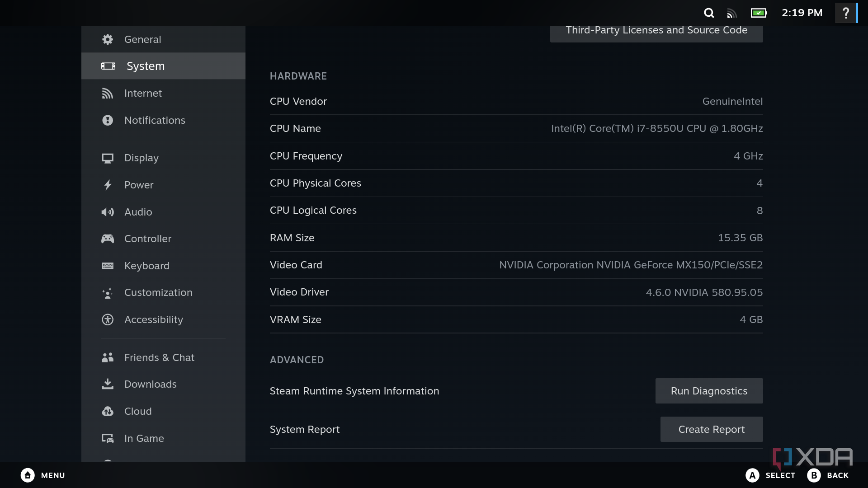Click the Customization sparkle icon
Viewport: 868px width, 488px height.
[108, 293]
